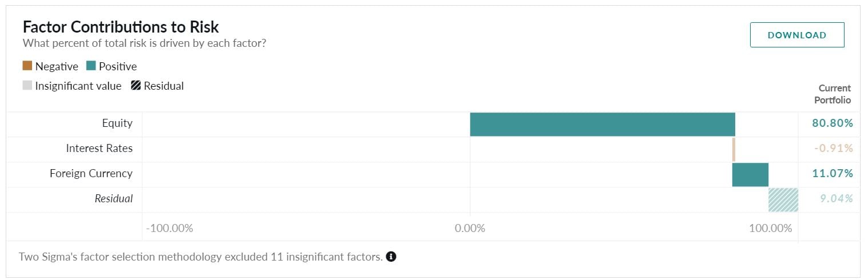
Task: Click the 11.07% Foreign Currency value
Action: [833, 174]
